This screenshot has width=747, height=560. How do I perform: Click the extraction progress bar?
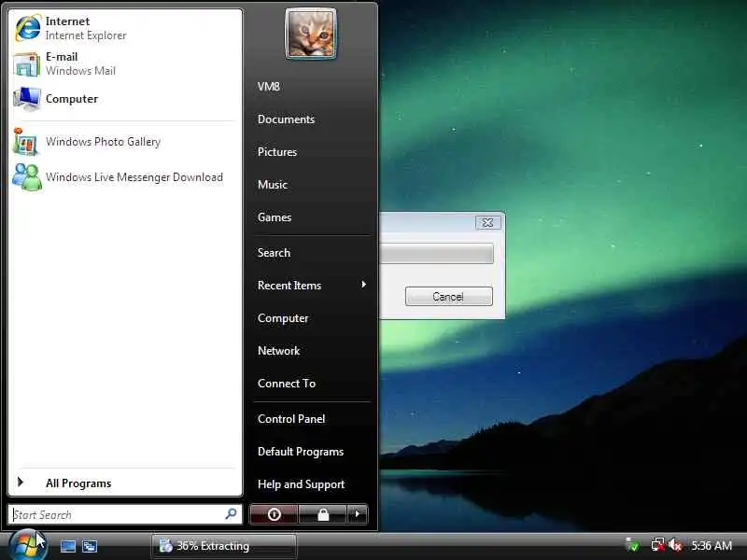pyautogui.click(x=437, y=253)
